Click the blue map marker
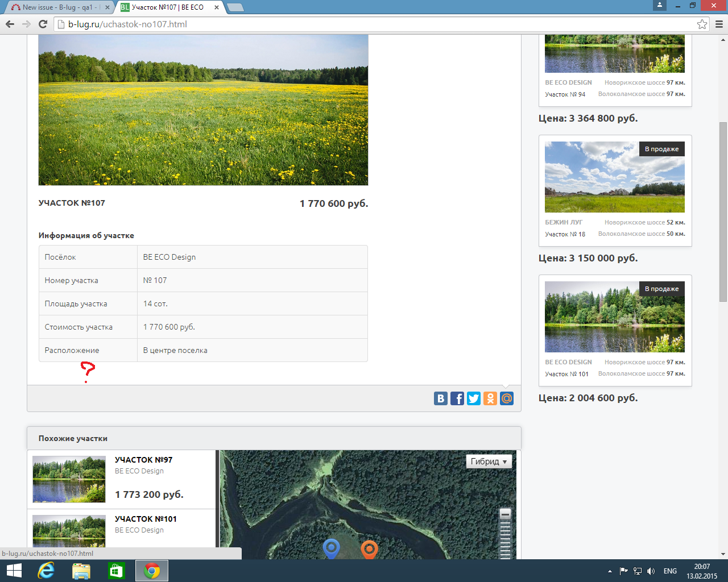The height and width of the screenshot is (582, 728). (x=331, y=548)
